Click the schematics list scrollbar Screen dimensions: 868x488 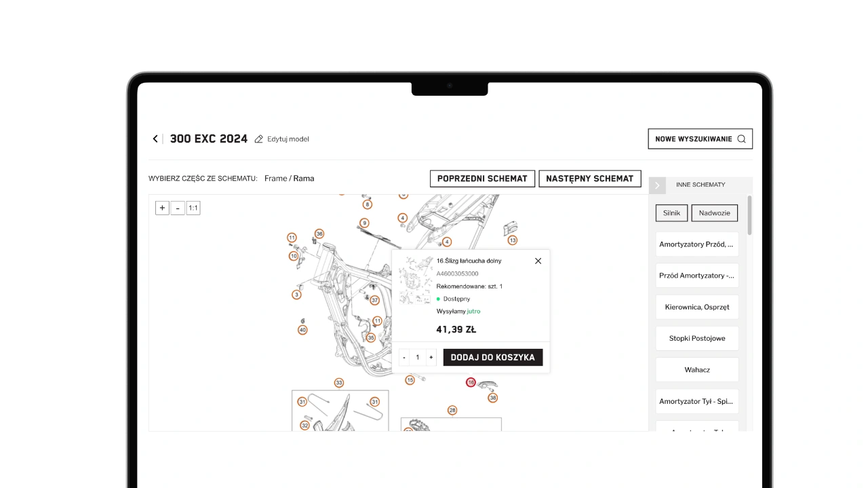pyautogui.click(x=749, y=216)
